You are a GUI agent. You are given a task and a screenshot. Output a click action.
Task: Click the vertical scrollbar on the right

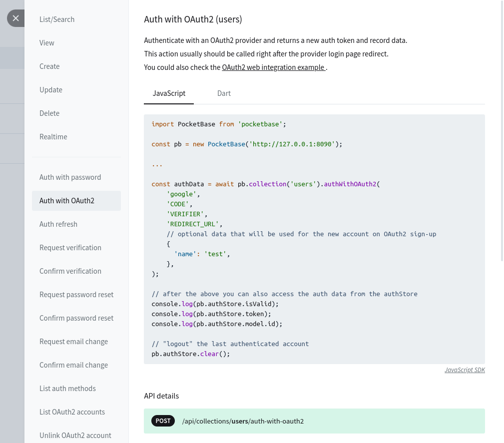[502, 130]
